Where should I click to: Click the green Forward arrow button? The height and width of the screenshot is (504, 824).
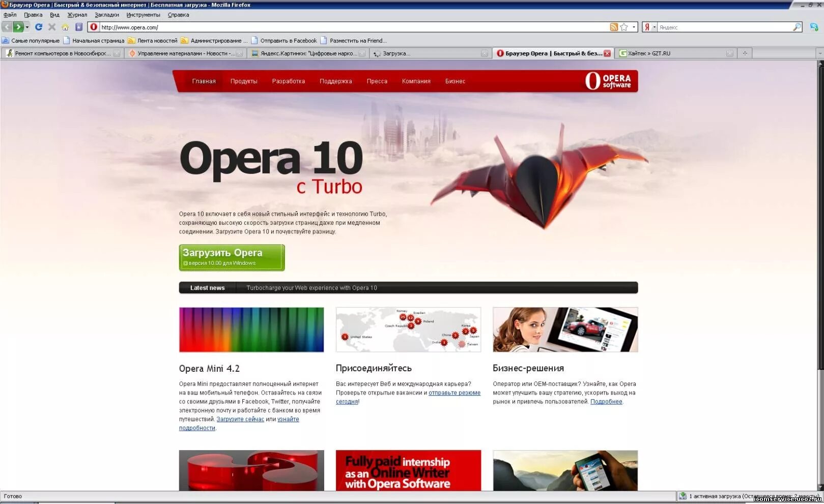click(x=18, y=27)
